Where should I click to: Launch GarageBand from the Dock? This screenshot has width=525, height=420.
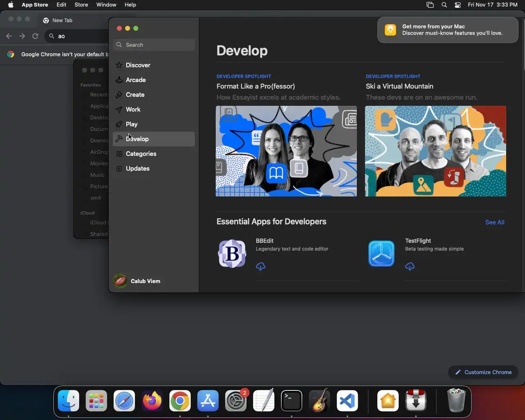pos(320,401)
